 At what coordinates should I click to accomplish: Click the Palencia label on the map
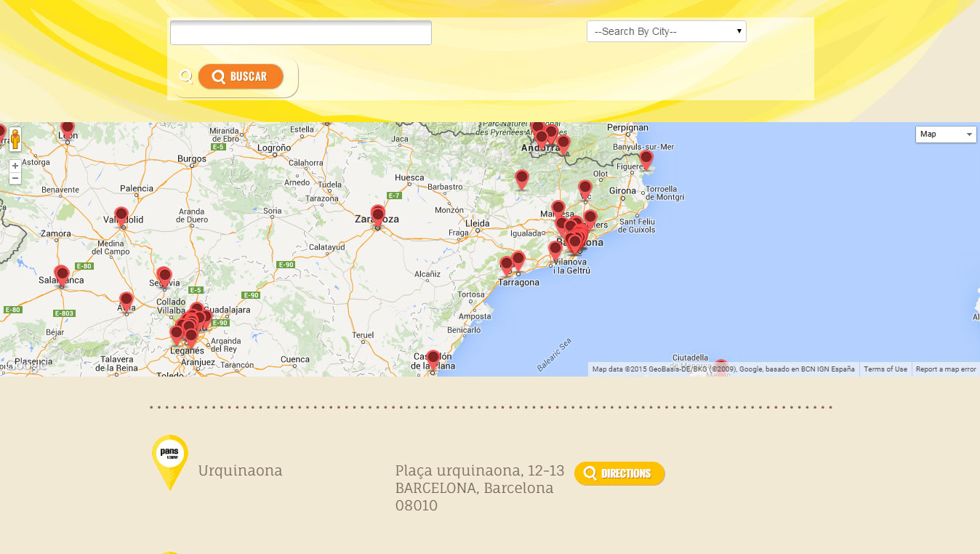[137, 188]
